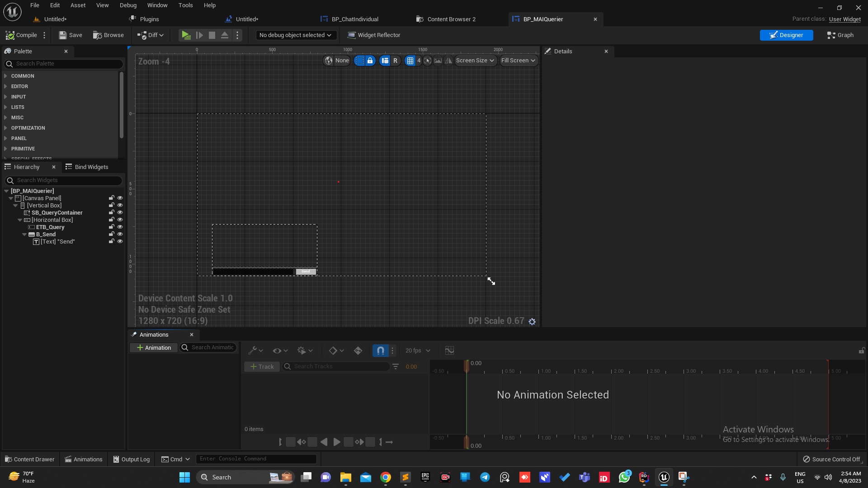
Task: Open DPI Scale settings via the gear icon
Action: [x=532, y=321]
